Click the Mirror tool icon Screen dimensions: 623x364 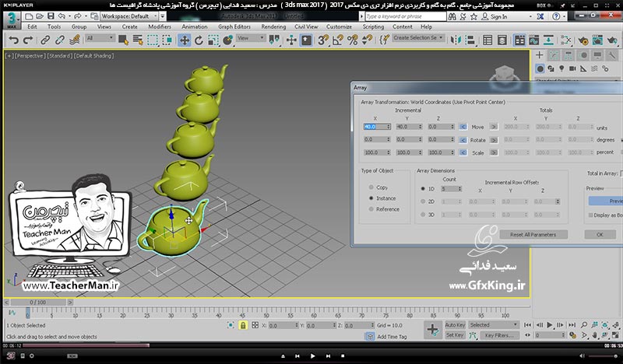coord(456,40)
